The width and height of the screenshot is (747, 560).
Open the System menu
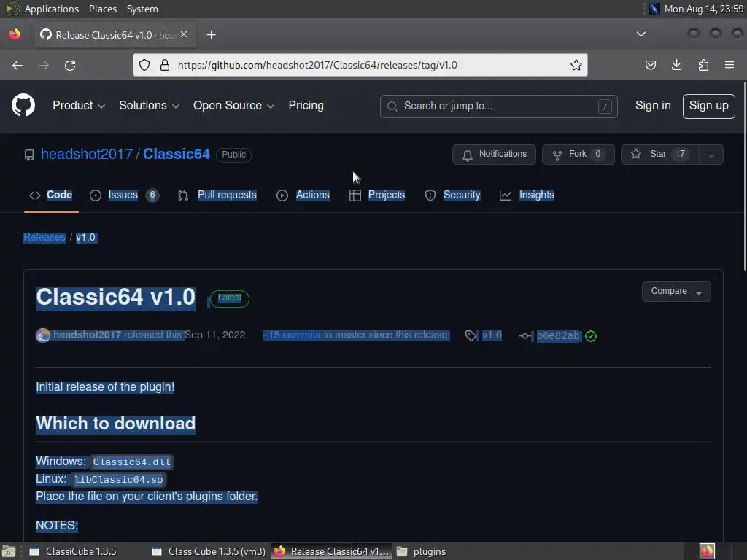point(142,9)
